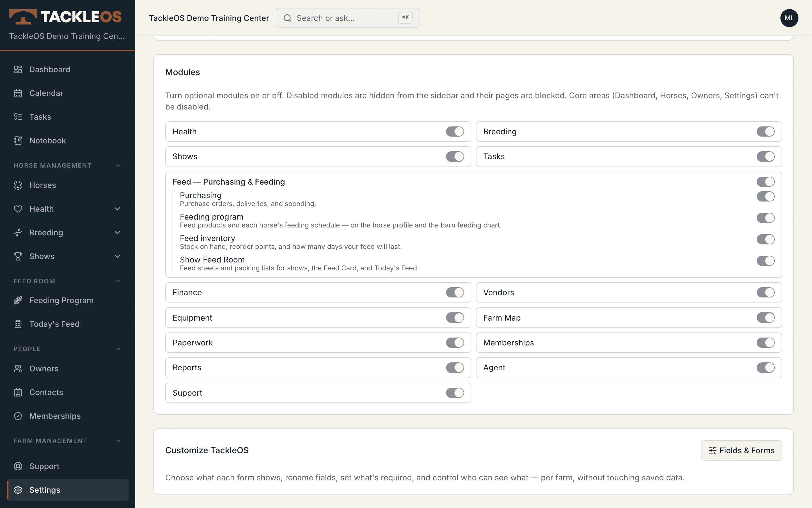Toggle the Show Feed Room switch
The width and height of the screenshot is (812, 508).
pyautogui.click(x=766, y=261)
